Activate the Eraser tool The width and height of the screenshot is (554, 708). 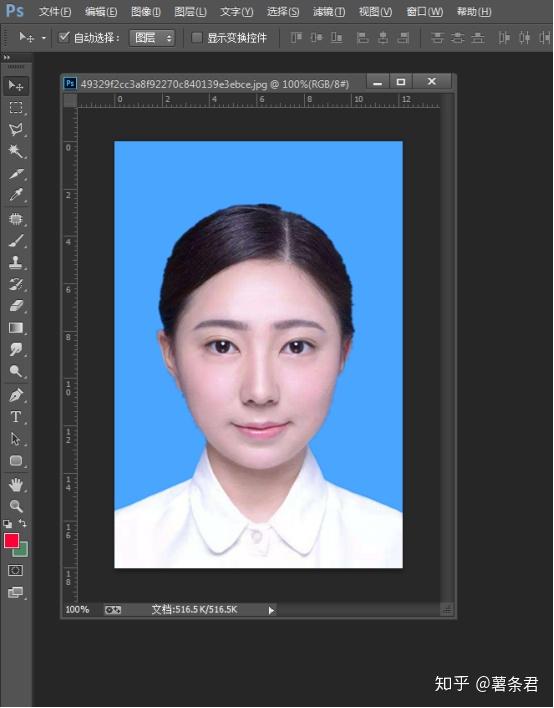point(16,306)
